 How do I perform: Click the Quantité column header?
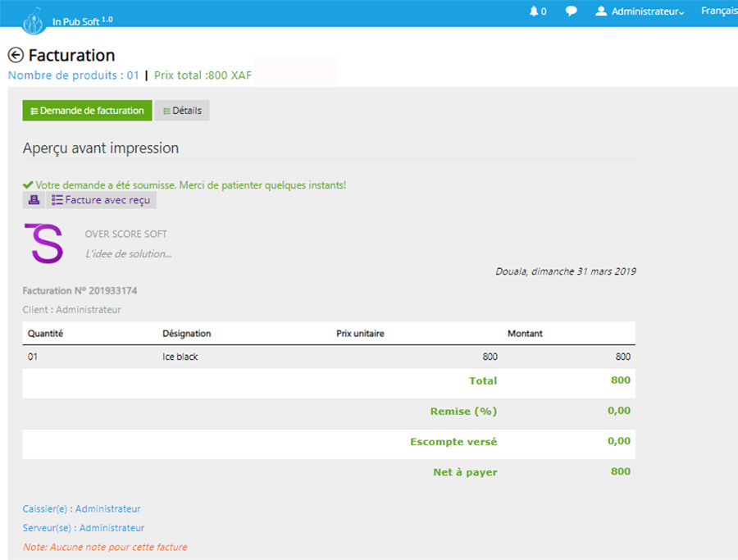[45, 334]
